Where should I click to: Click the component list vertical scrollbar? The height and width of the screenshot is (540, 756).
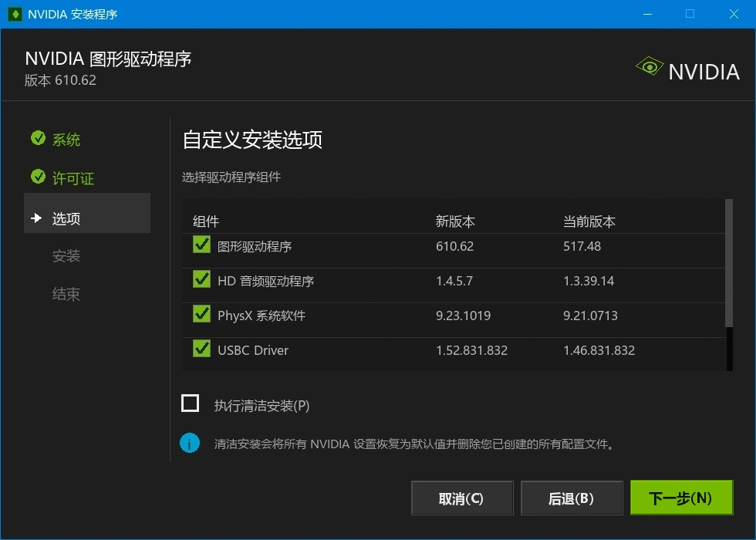[x=729, y=263]
